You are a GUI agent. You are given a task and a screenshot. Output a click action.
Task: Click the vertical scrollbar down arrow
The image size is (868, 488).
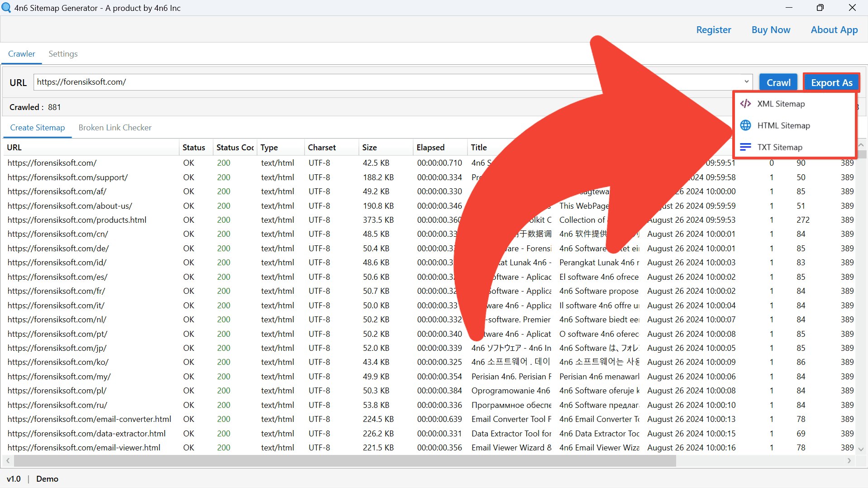pos(861,449)
